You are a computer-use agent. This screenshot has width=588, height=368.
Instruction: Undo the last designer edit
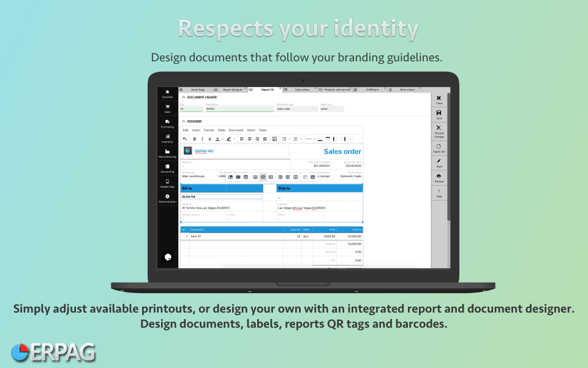(x=185, y=139)
